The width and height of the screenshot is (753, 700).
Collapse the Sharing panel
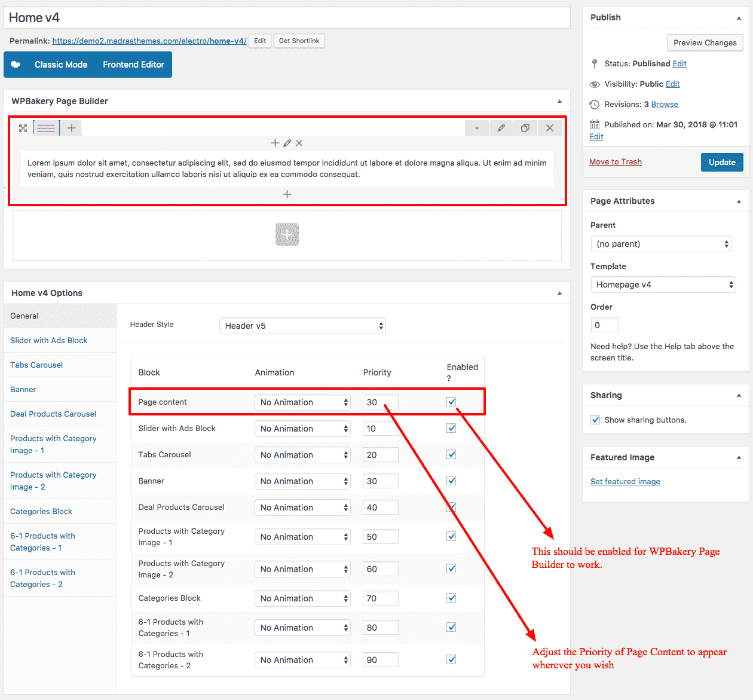pyautogui.click(x=739, y=395)
